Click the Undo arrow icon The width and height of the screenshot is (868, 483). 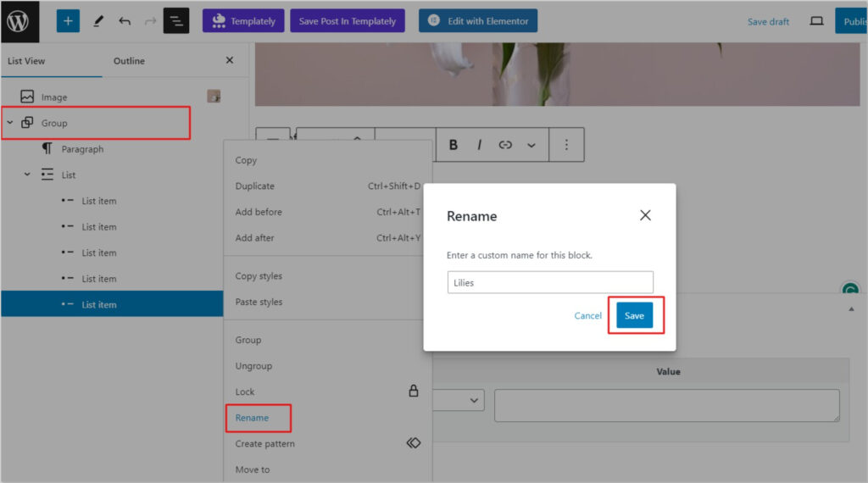[x=125, y=21]
